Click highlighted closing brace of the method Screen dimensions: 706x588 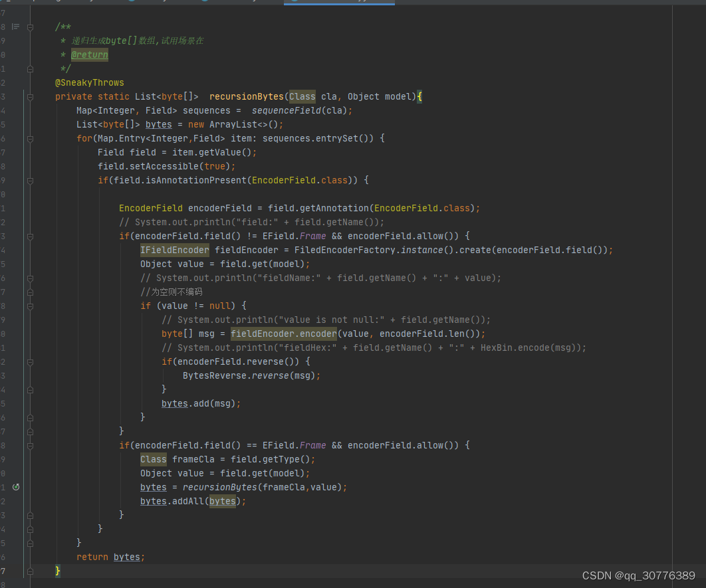point(58,571)
